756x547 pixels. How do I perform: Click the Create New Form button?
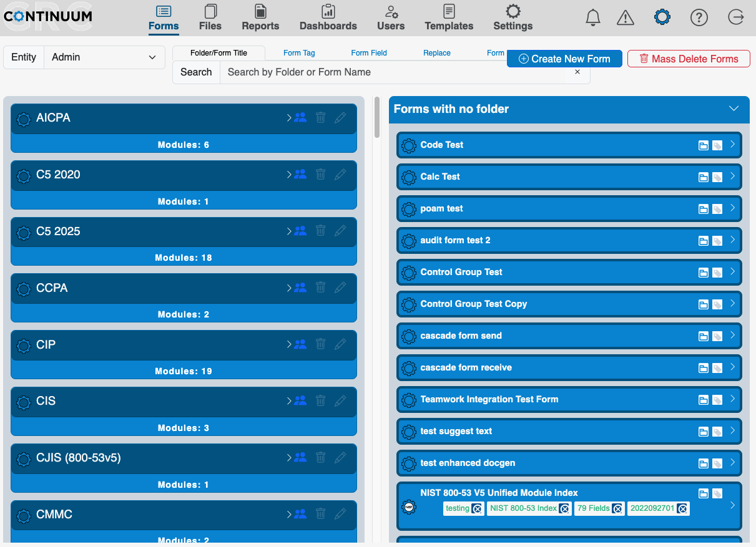tap(564, 59)
